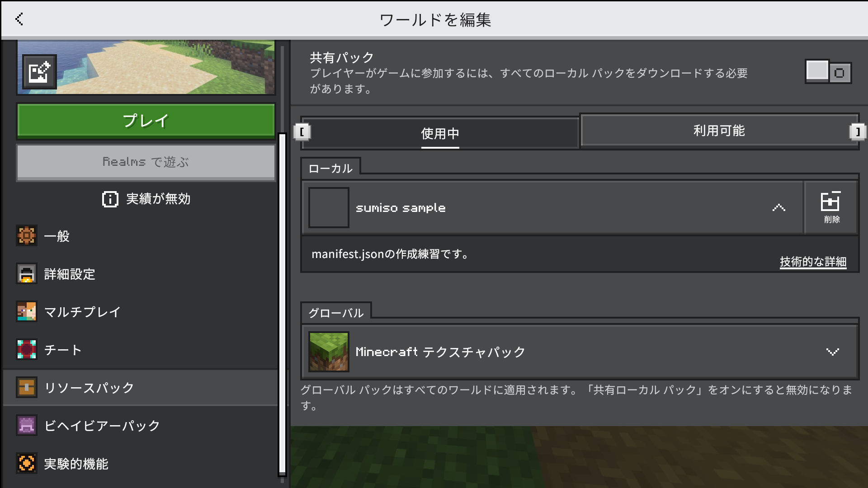The width and height of the screenshot is (868, 488).
Task: Click the チート icon in the sidebar
Action: point(27,349)
